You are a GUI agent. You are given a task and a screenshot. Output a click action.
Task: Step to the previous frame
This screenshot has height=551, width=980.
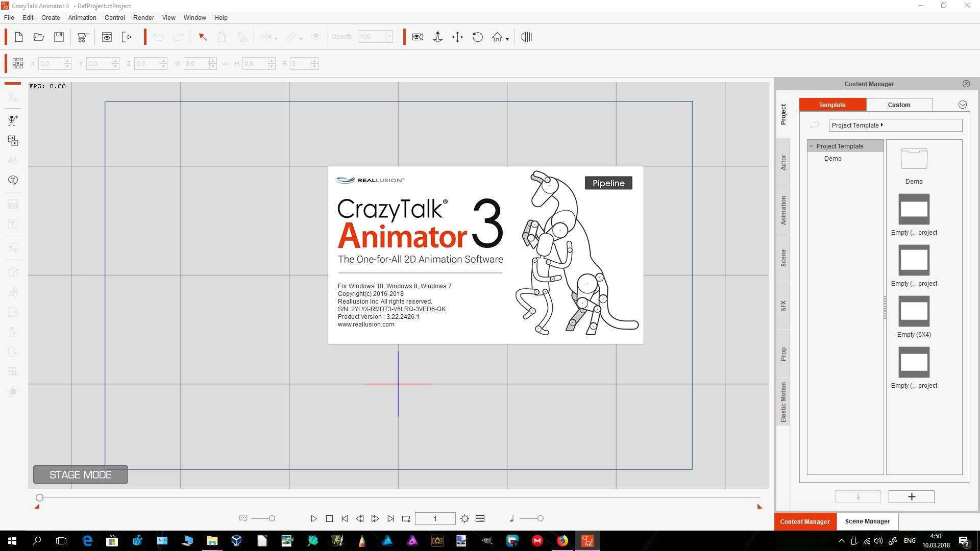pyautogui.click(x=360, y=518)
